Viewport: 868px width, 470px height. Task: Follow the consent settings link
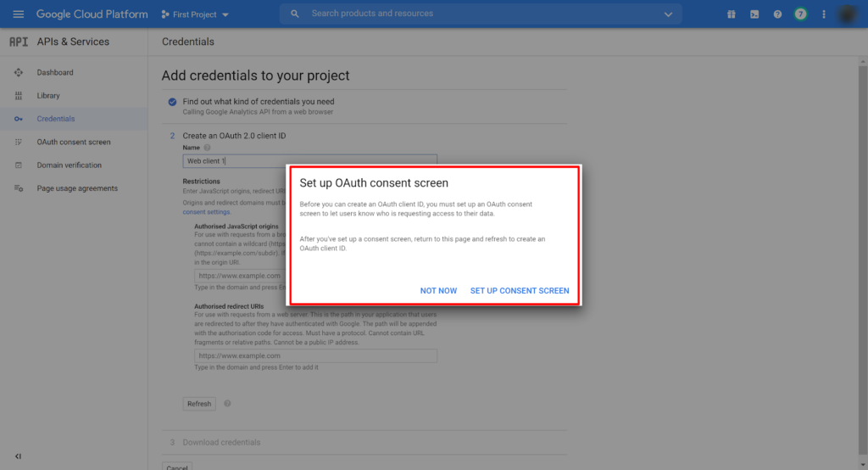207,212
